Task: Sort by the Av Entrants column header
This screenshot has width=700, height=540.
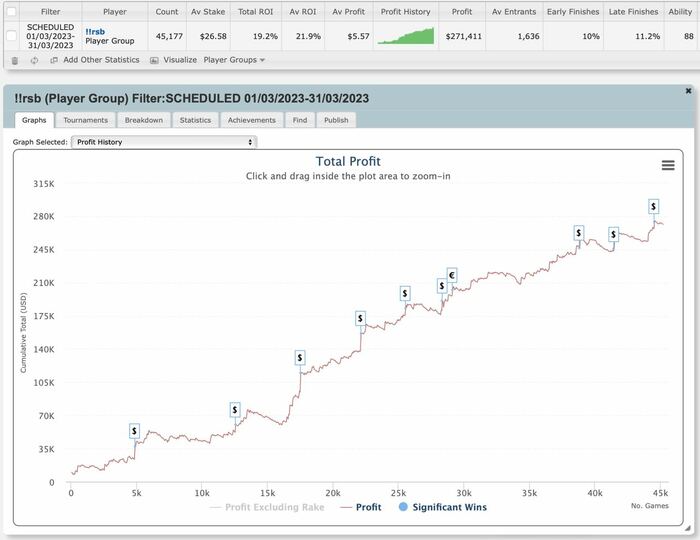Action: click(x=514, y=12)
